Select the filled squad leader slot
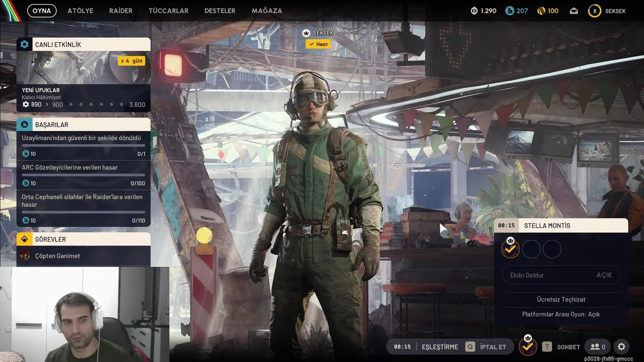644x362 pixels. pyautogui.click(x=510, y=248)
